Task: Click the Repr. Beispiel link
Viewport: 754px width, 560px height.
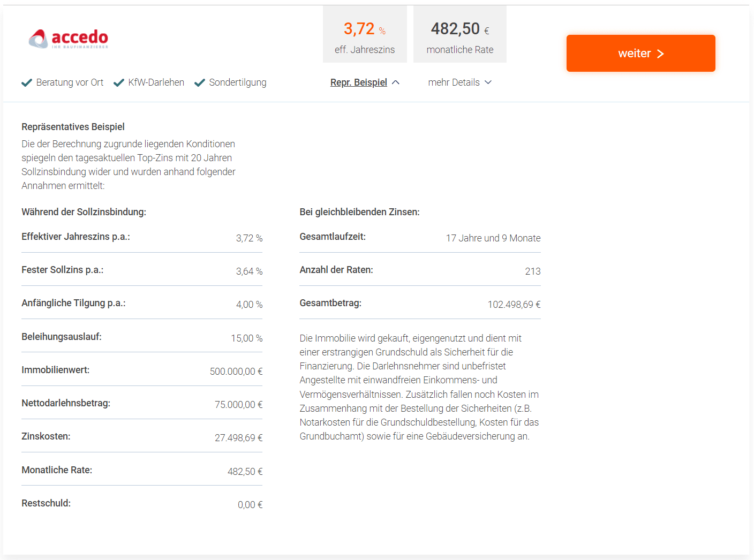Action: [359, 82]
